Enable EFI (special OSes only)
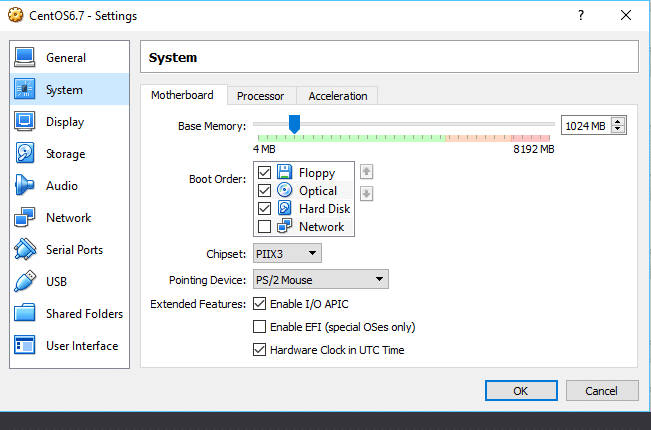 [x=261, y=327]
